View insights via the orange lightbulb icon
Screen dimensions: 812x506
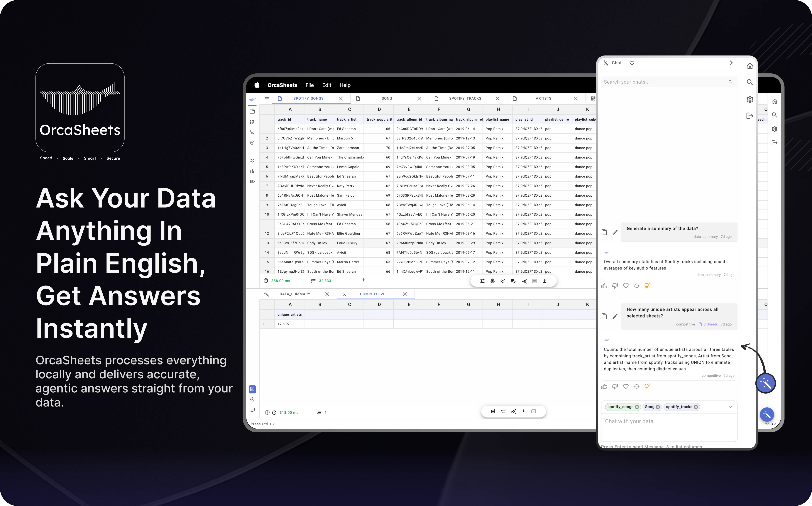coord(647,286)
